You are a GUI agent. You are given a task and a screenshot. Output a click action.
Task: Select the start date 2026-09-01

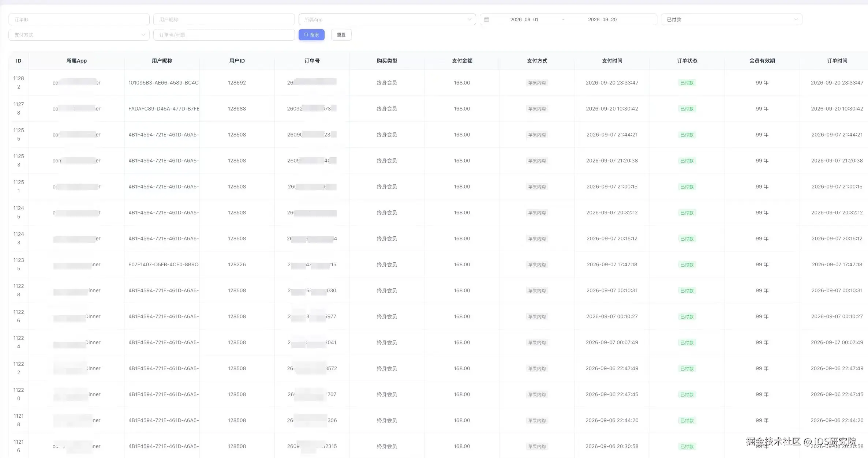coord(524,19)
